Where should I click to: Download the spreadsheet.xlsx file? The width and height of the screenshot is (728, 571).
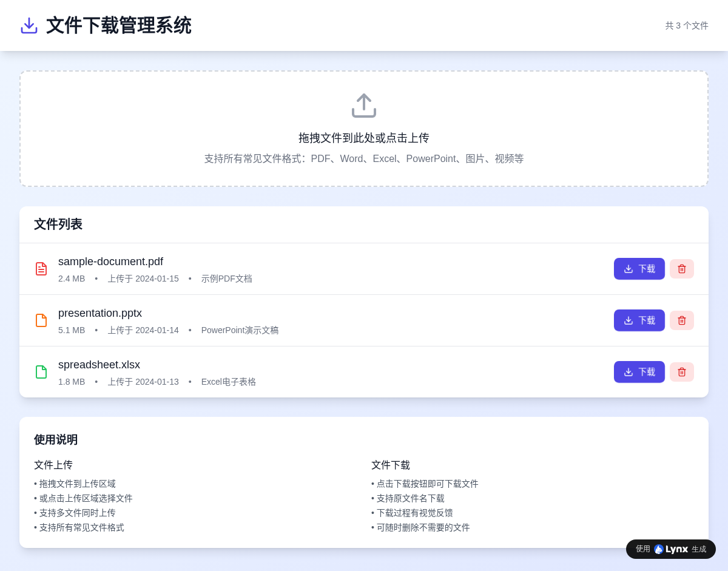coord(639,372)
